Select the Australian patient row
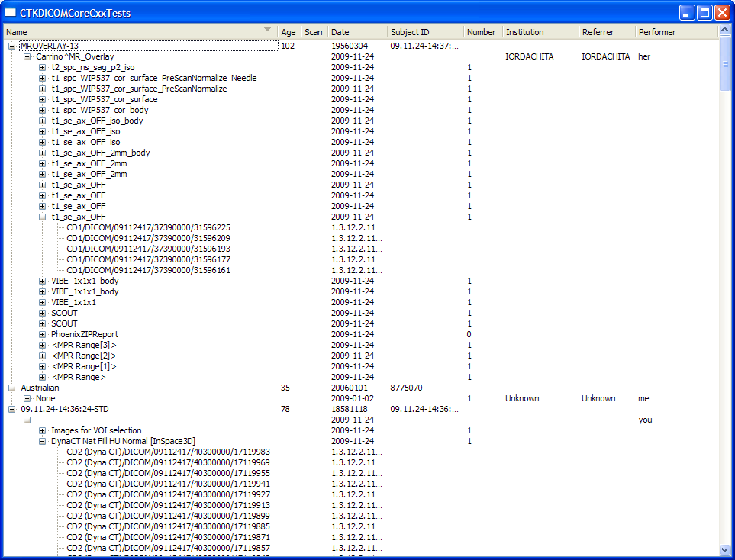The image size is (735, 560). (40, 388)
